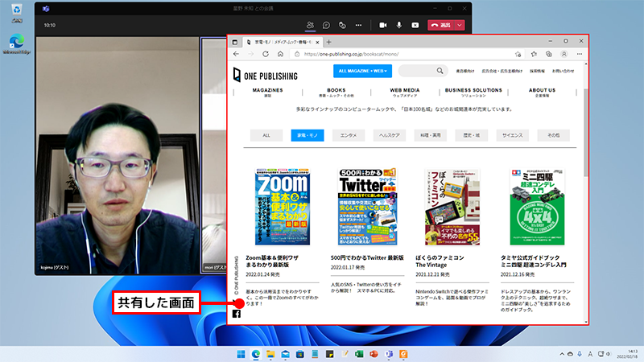Viewport: 644px width, 362px height.
Task: Click the browser vertical scrollbar
Action: (586, 131)
